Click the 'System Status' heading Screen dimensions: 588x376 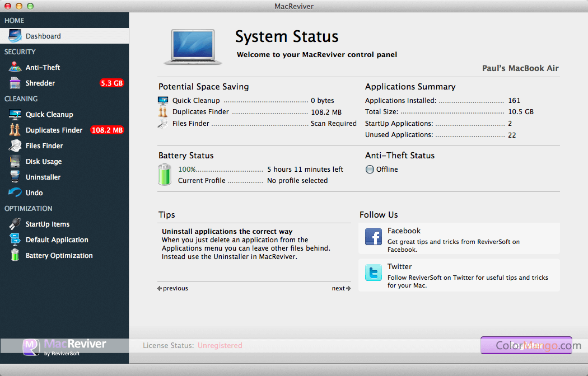287,37
